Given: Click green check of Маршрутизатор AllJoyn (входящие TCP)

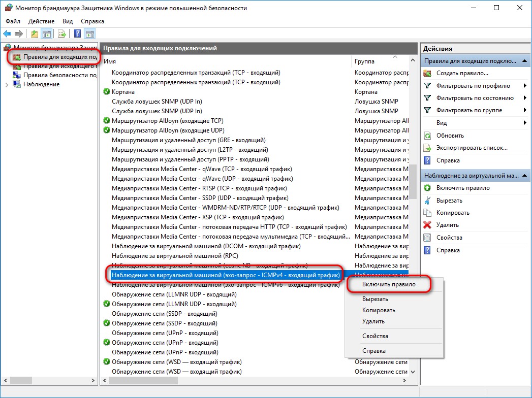Looking at the screenshot, I should coord(107,120).
